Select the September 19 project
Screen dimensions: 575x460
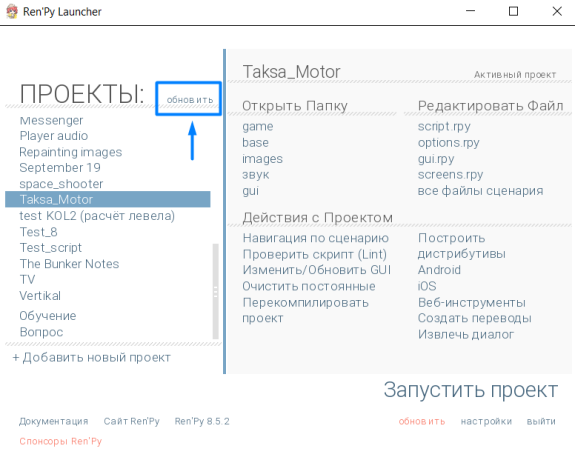tap(60, 168)
